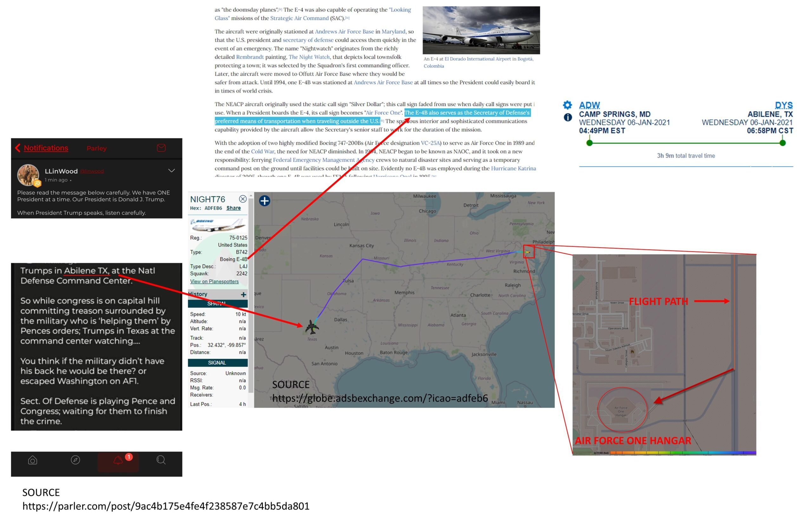Open the DYS airport code link
This screenshot has width=812, height=519.
click(783, 105)
